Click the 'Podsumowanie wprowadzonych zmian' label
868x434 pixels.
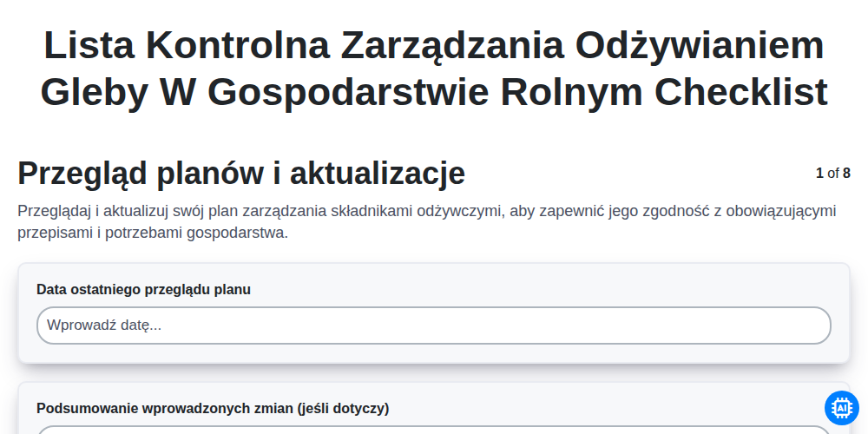click(x=214, y=409)
